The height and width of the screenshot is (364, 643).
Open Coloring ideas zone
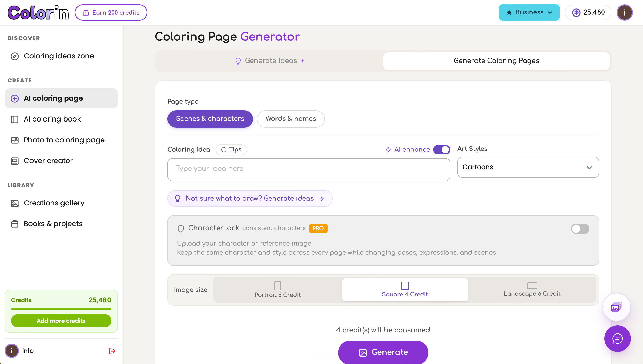click(x=61, y=56)
